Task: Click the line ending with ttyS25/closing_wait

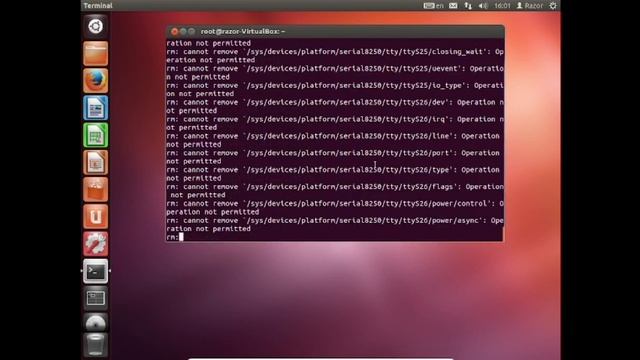Action: [335, 52]
